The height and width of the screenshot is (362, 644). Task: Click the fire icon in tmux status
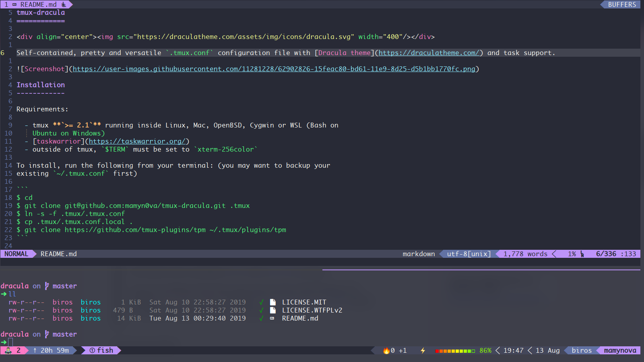[386, 350]
